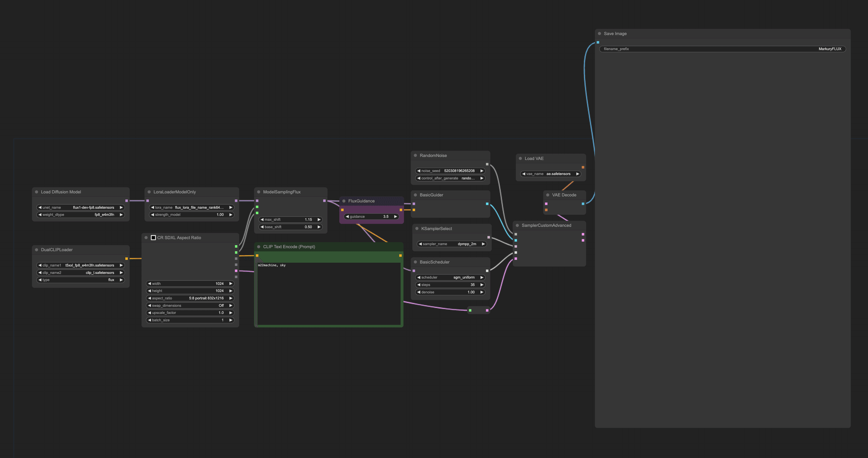Collapse the BasicGuider node via its title dot
The width and height of the screenshot is (868, 458).
pyautogui.click(x=415, y=195)
